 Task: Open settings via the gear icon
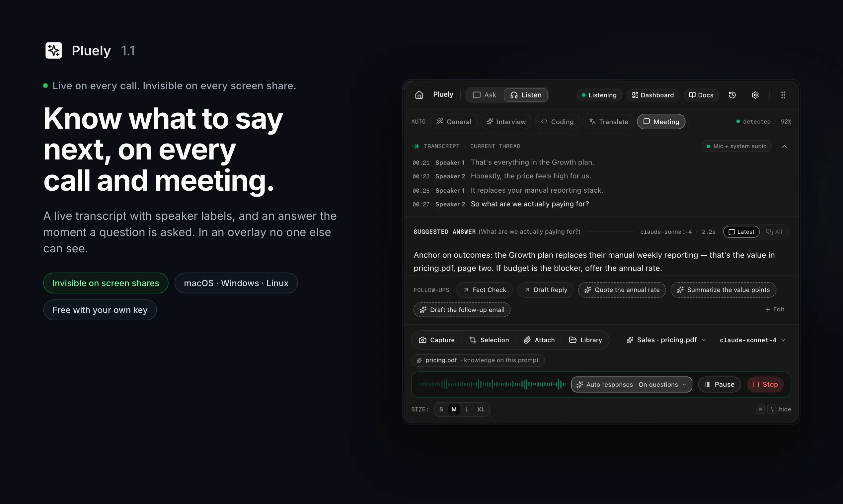tap(755, 95)
